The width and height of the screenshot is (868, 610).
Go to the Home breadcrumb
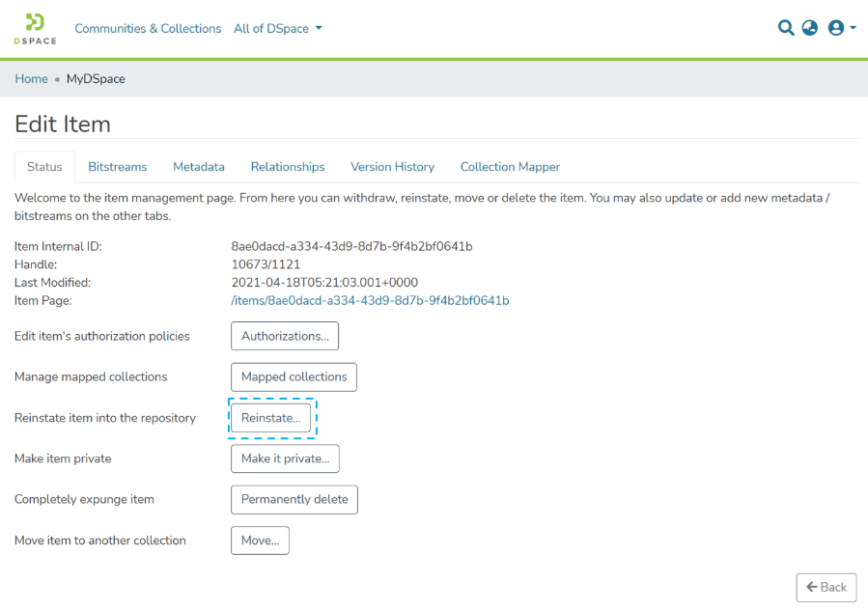[31, 79]
